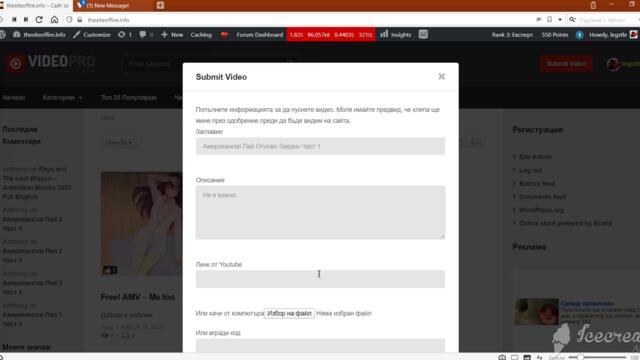Open Insights in the admin bar

click(396, 35)
